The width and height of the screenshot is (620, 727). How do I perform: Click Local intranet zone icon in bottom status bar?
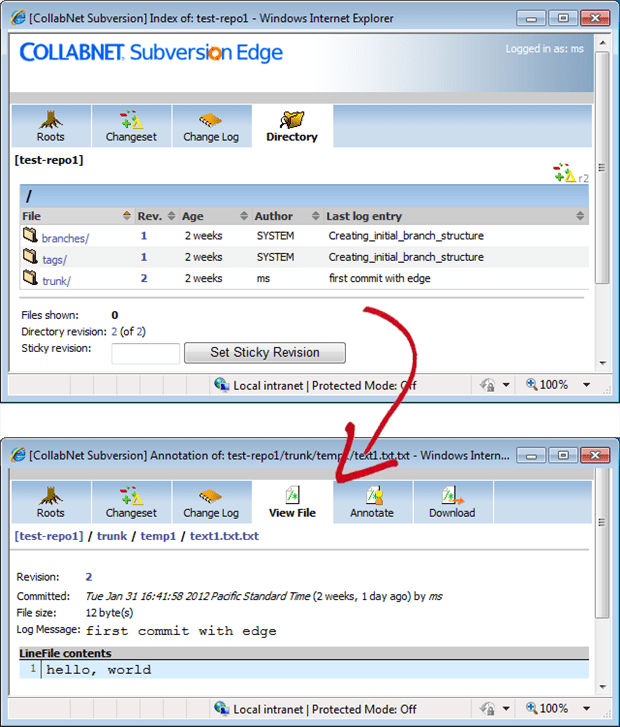click(x=222, y=708)
